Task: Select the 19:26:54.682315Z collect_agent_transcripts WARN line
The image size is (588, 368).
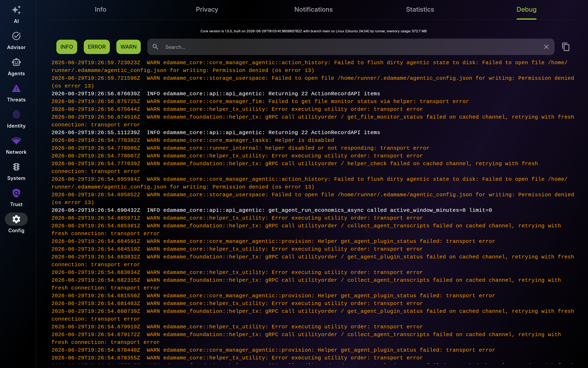Action: pos(306,284)
